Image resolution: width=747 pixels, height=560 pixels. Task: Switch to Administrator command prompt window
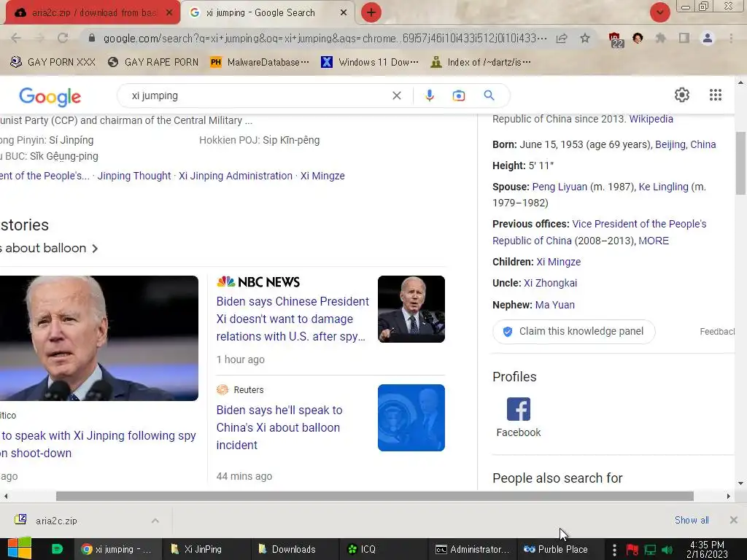tap(472, 549)
